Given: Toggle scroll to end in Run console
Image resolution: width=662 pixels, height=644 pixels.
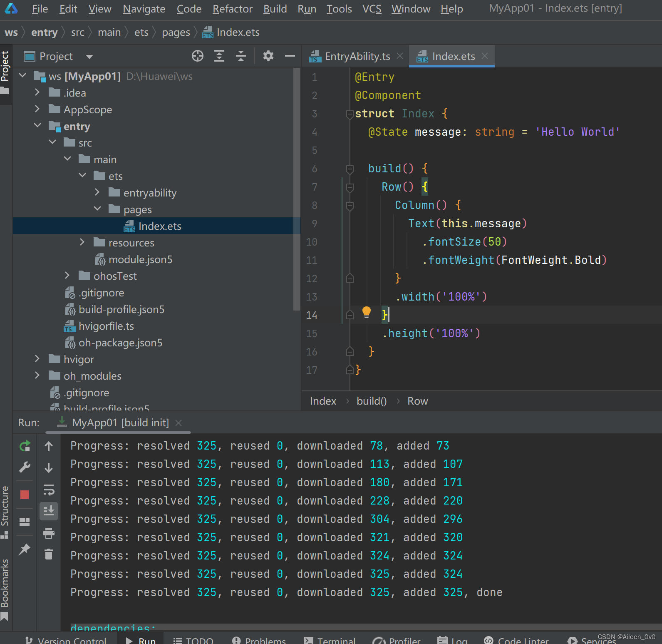Looking at the screenshot, I should 49,511.
